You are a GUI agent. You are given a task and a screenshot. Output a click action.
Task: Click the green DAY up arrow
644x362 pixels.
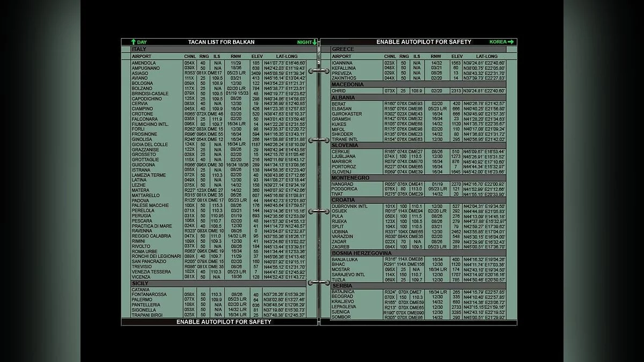coord(133,42)
